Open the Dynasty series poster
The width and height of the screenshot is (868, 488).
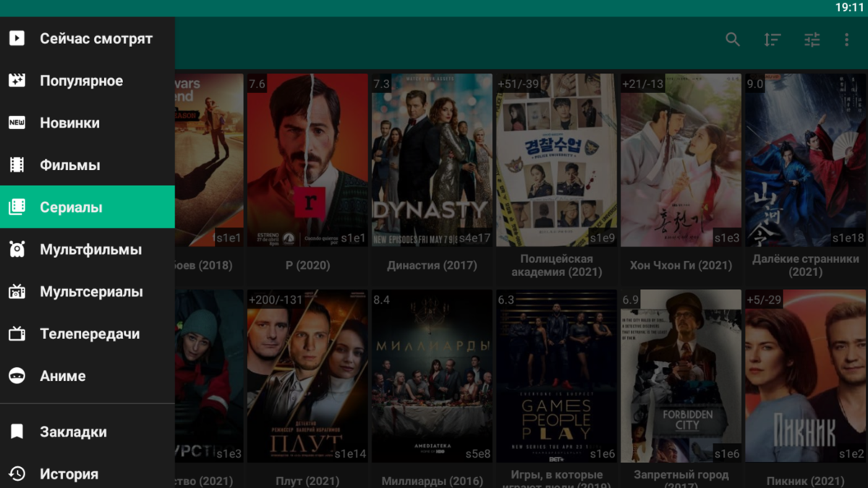click(432, 160)
